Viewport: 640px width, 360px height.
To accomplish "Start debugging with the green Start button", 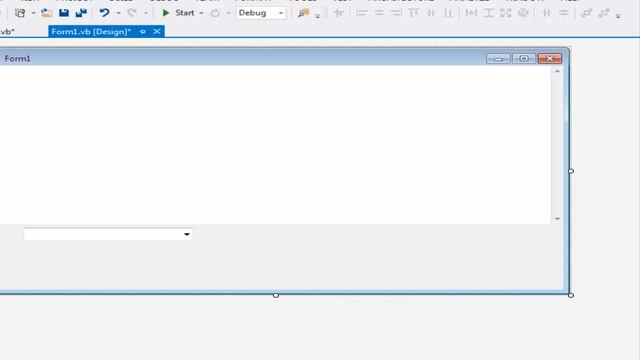I will [x=178, y=13].
